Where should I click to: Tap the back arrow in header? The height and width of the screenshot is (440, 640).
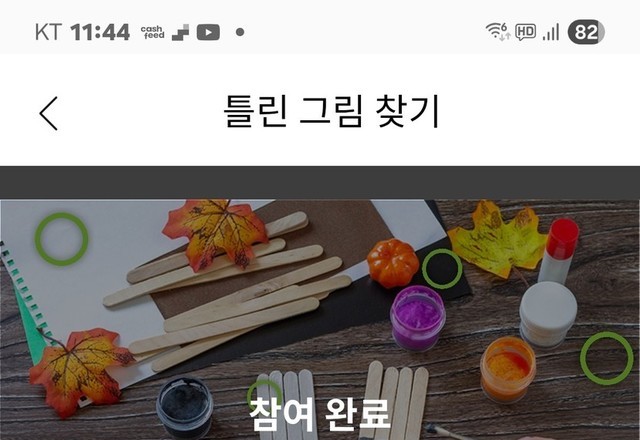click(x=49, y=113)
